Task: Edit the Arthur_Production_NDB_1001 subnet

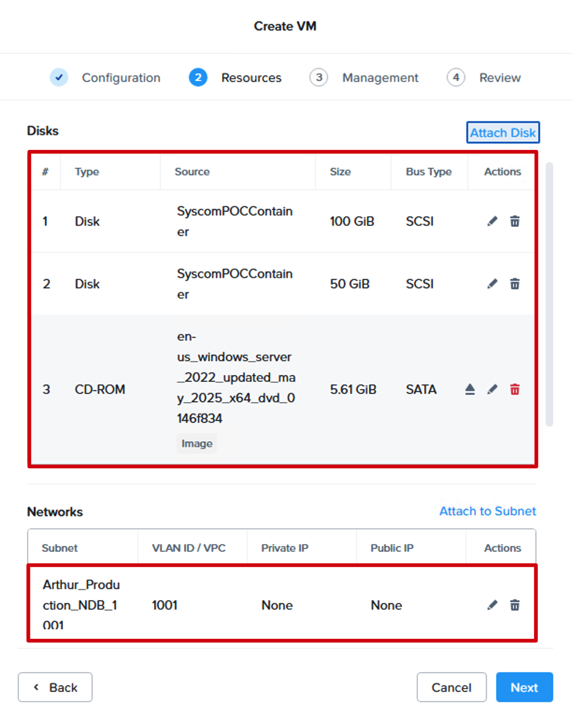Action: [492, 605]
